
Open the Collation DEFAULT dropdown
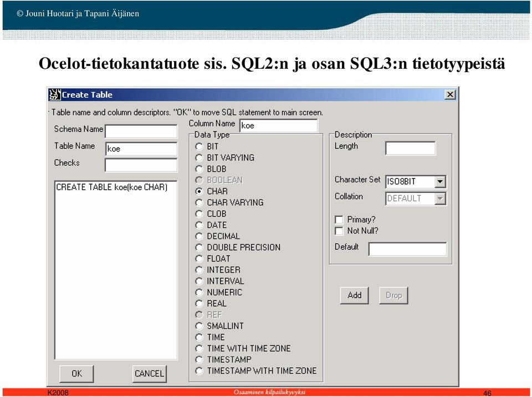tap(440, 198)
